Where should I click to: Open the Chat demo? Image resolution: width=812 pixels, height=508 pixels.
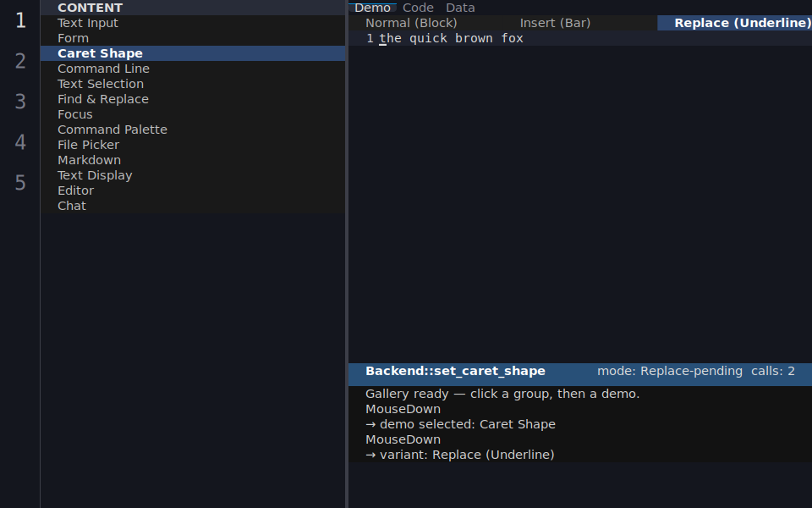[193, 206]
